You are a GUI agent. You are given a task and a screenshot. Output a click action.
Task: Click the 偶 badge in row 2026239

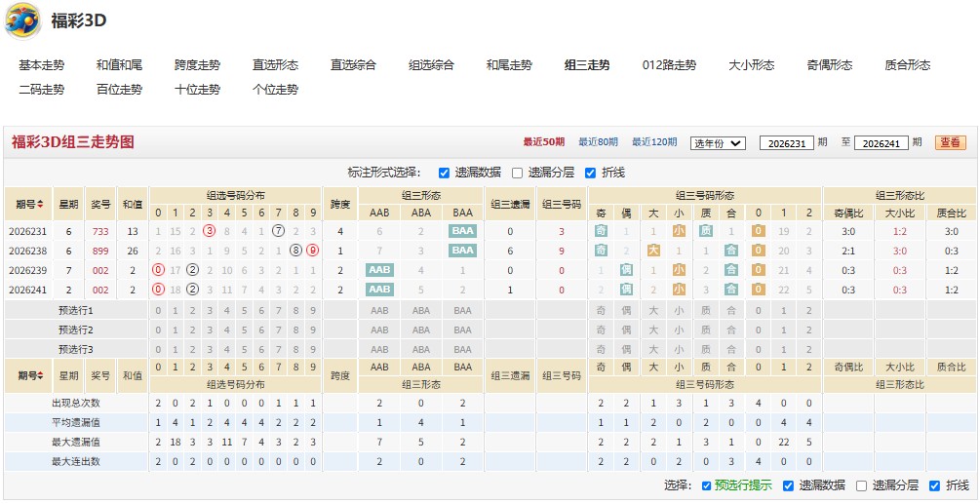tap(627, 270)
